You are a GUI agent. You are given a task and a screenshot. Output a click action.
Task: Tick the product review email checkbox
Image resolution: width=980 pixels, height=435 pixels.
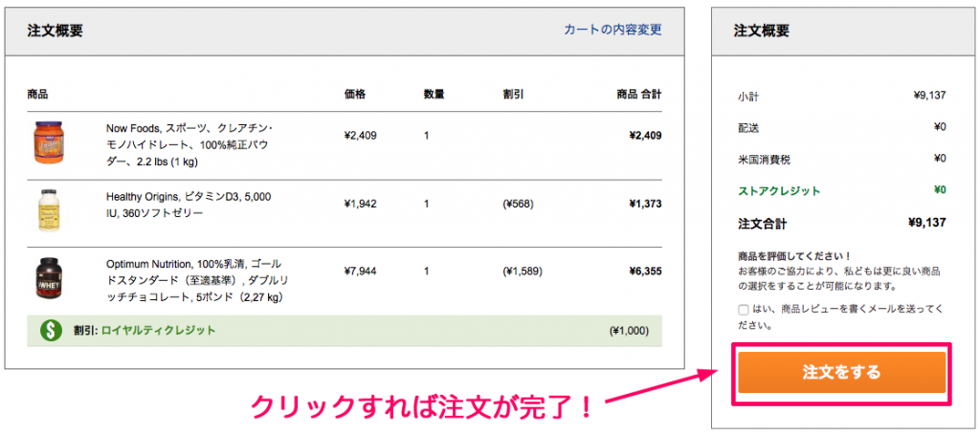pos(743,310)
